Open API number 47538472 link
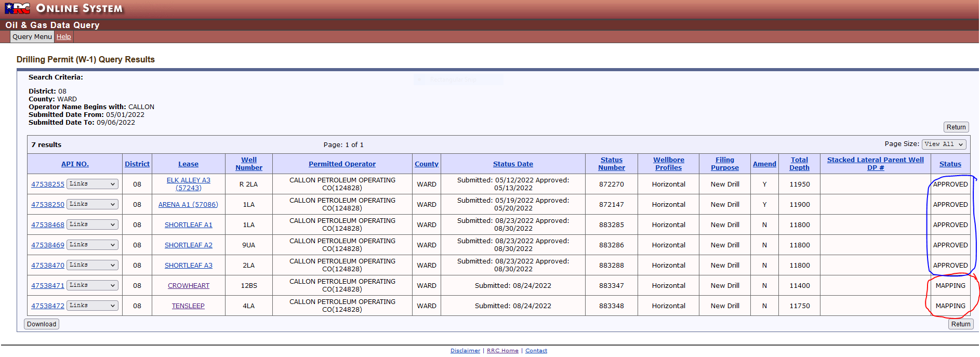980x357 pixels. [x=48, y=306]
